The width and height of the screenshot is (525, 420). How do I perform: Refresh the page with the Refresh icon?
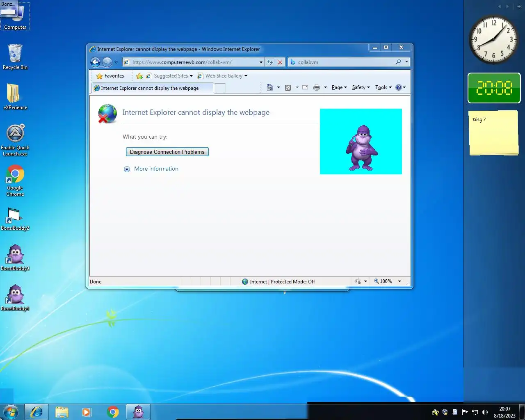coord(270,62)
